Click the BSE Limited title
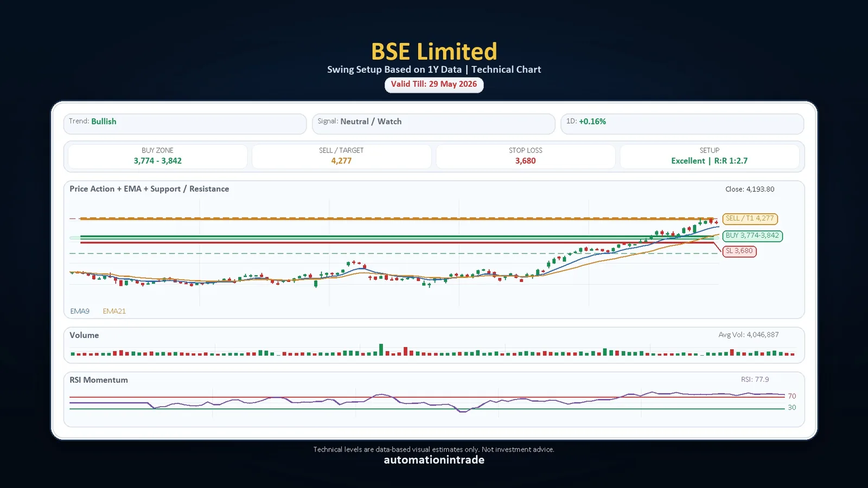 [434, 52]
